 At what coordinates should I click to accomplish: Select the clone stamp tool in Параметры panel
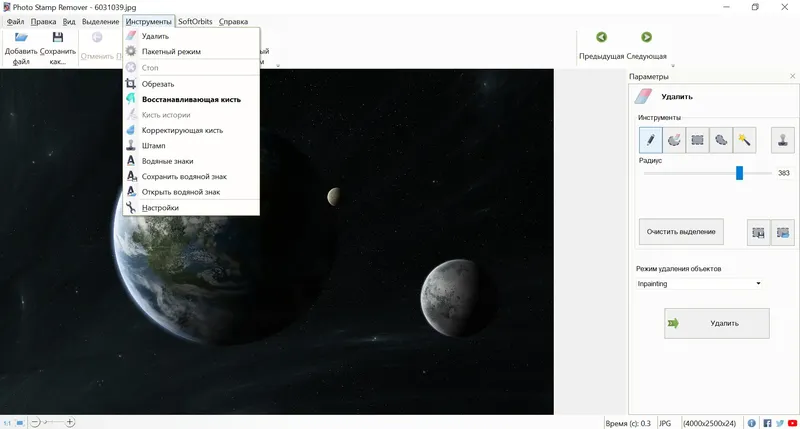(783, 140)
